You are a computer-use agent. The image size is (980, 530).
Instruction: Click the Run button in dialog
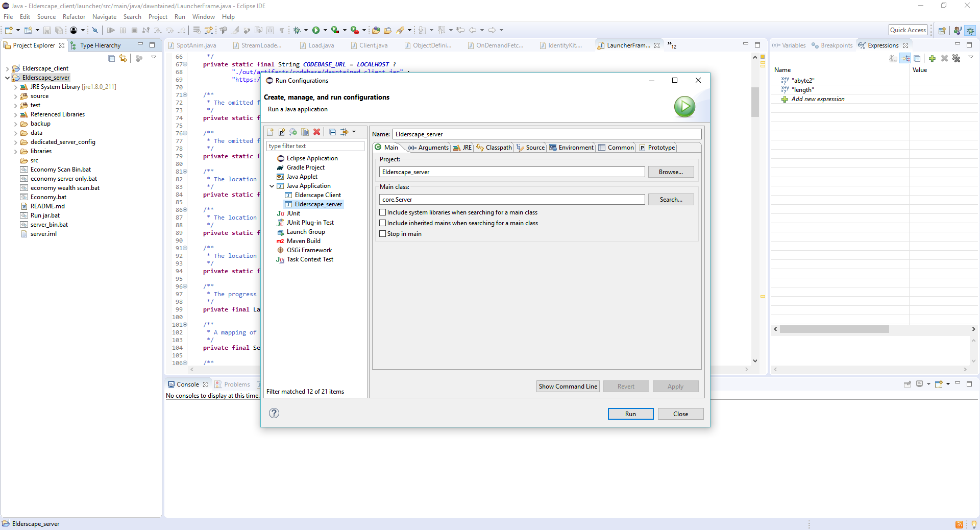pyautogui.click(x=630, y=414)
